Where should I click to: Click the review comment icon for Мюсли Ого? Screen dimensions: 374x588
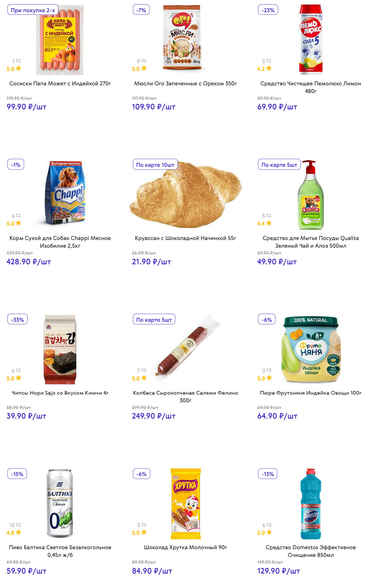144,61
